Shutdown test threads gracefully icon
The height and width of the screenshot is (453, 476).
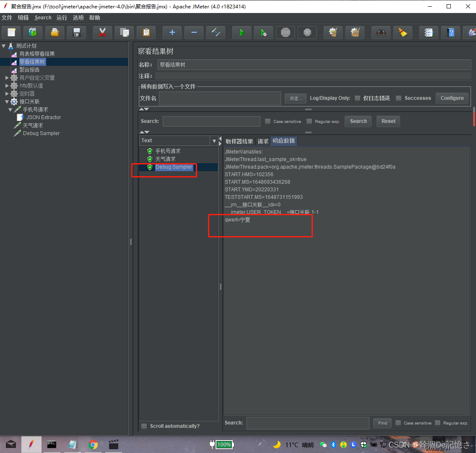pos(307,32)
